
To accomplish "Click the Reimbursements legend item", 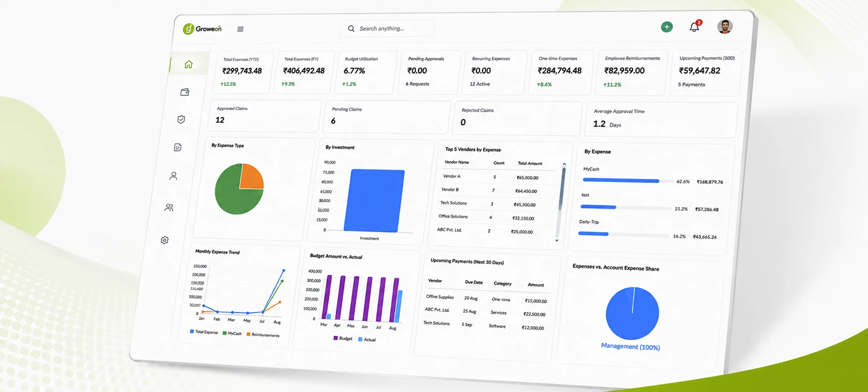I will click(x=263, y=335).
